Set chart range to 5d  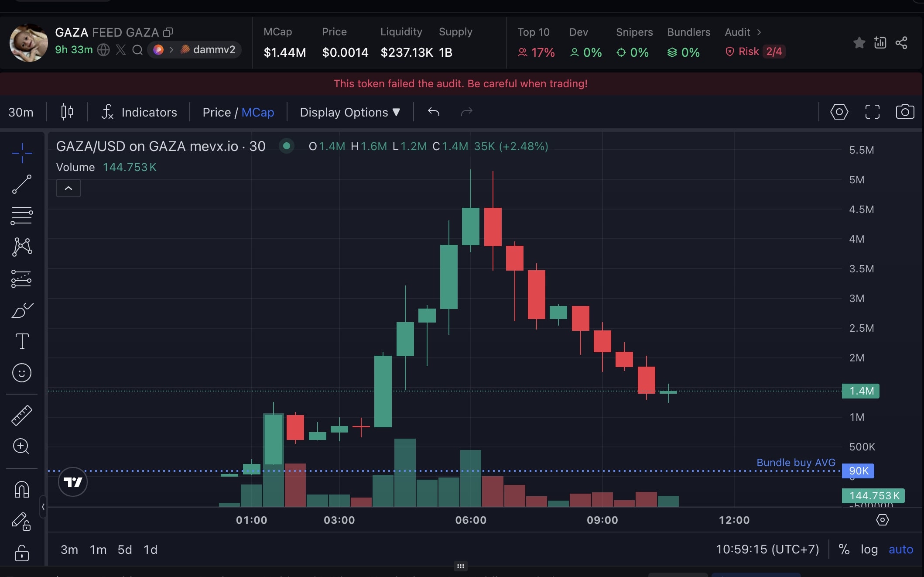click(125, 550)
